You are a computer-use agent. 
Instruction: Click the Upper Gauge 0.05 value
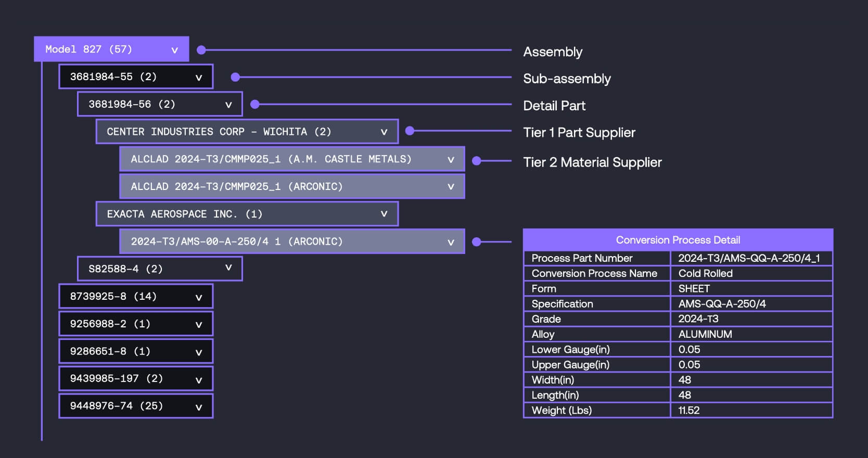tap(689, 365)
